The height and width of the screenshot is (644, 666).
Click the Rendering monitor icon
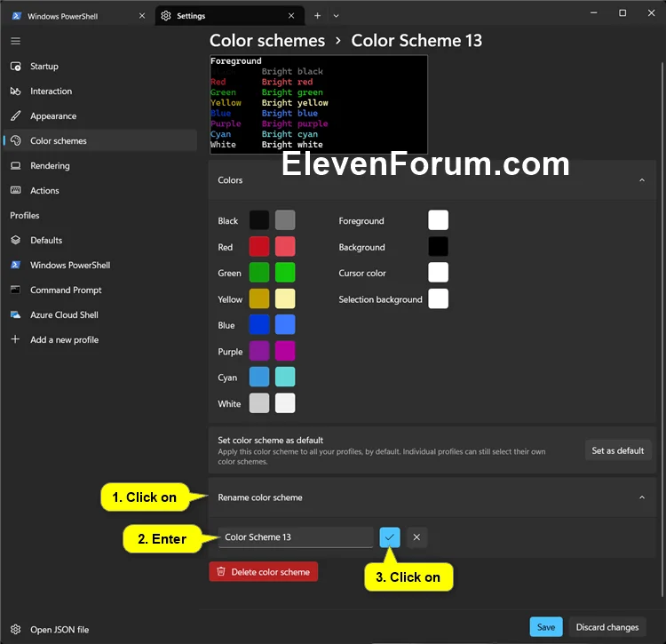click(x=16, y=166)
